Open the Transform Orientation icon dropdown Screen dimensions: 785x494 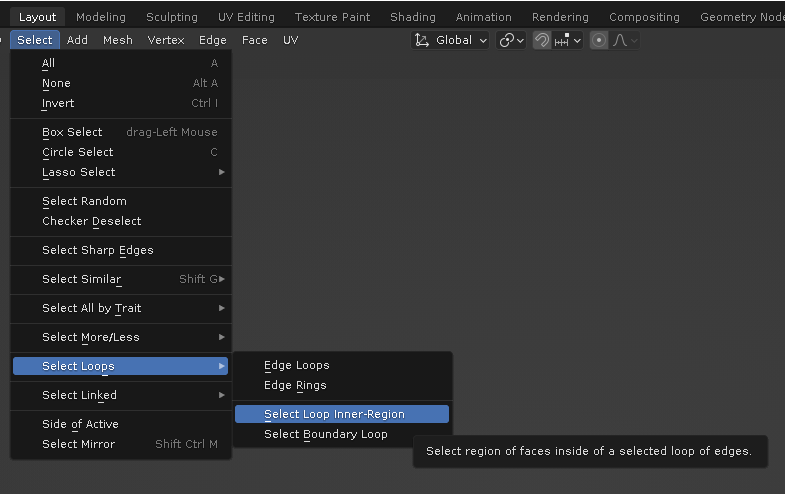click(x=422, y=40)
